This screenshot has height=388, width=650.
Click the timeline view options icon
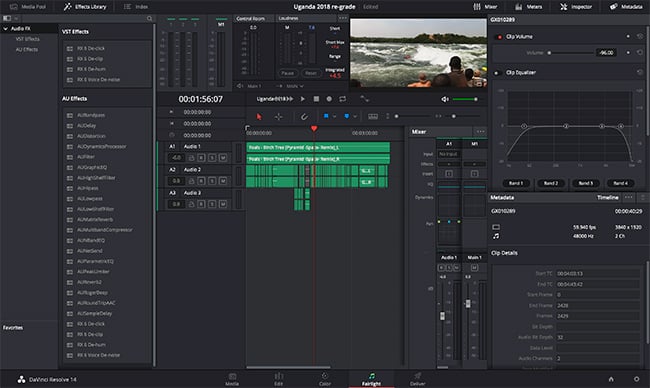tap(373, 117)
